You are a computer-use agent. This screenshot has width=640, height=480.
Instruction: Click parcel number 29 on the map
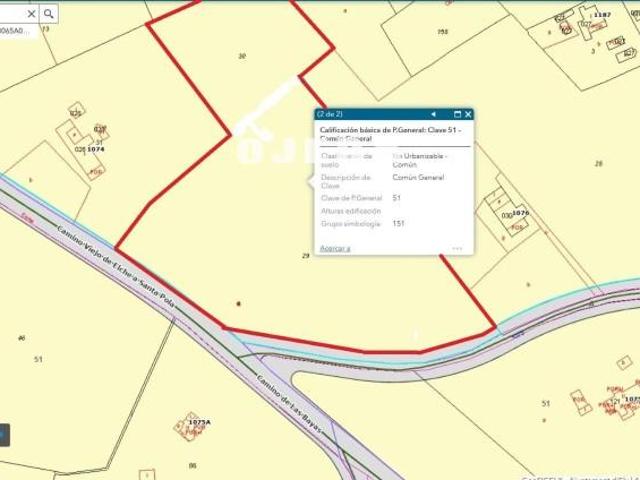point(306,256)
